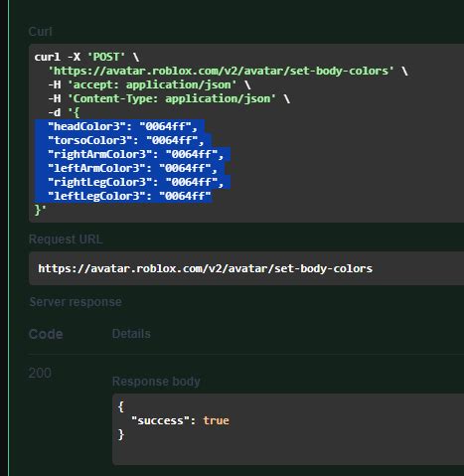
Task: Click the curl -X 'POST' command line
Action: (x=86, y=57)
